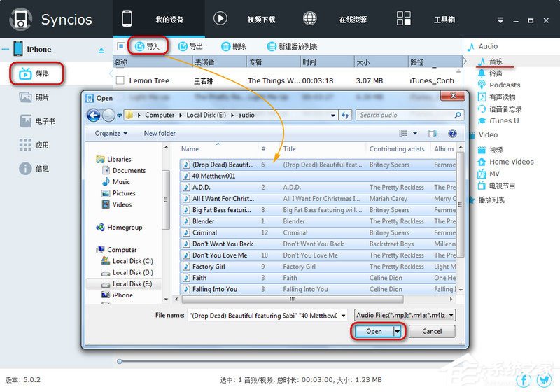Image resolution: width=560 pixels, height=392 pixels.
Task: Sort files by Contributing artists column
Action: [x=397, y=149]
